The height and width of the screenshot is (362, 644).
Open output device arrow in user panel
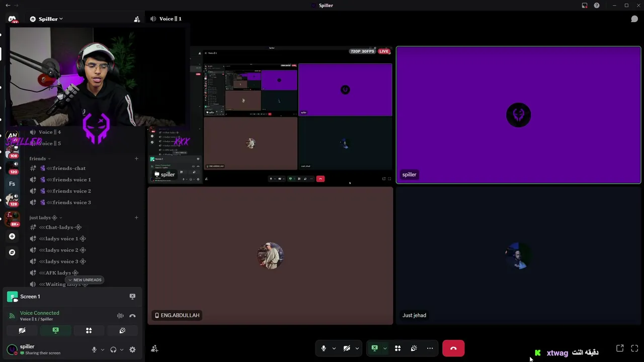pyautogui.click(x=121, y=349)
